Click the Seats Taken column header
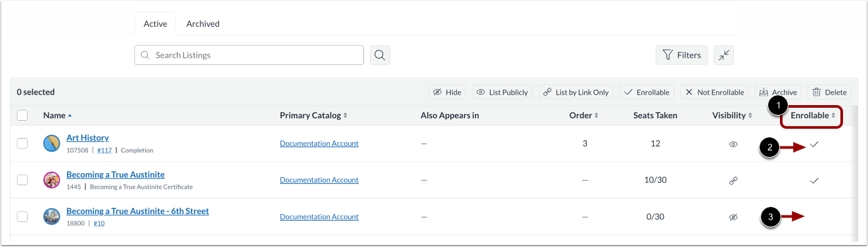The width and height of the screenshot is (868, 247). (655, 116)
